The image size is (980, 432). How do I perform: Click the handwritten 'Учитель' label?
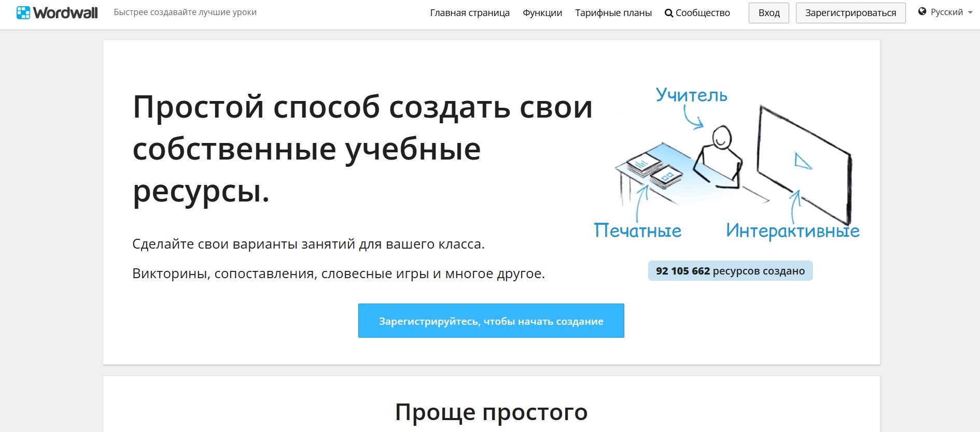pyautogui.click(x=691, y=95)
